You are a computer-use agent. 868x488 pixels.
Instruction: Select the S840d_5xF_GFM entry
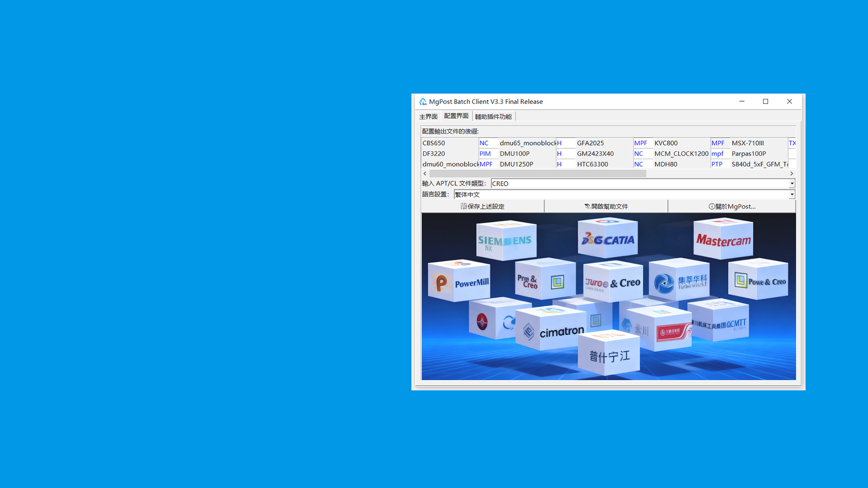click(x=759, y=164)
